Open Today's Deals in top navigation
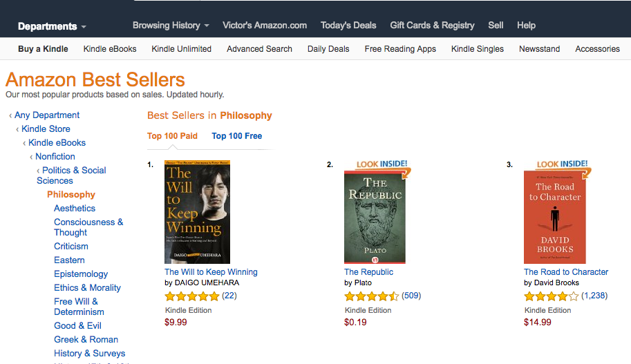631x364 pixels. point(348,25)
